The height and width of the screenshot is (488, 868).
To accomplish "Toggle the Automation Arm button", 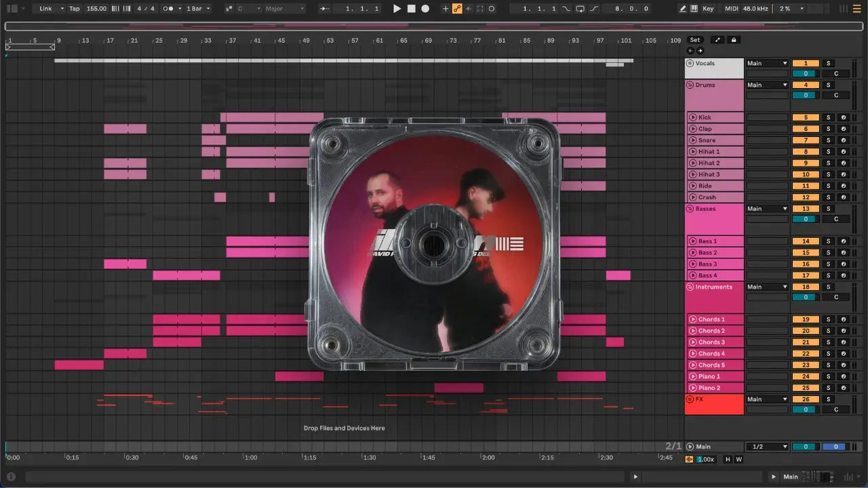I will point(457,9).
